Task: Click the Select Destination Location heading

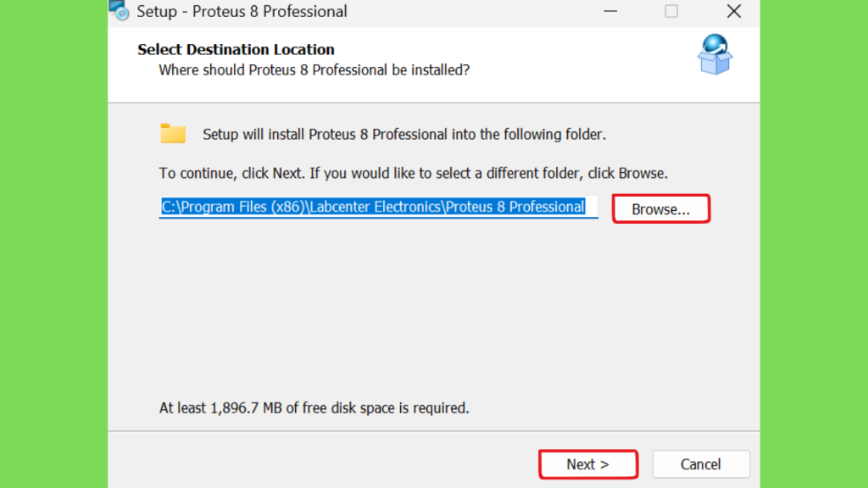Action: (236, 49)
